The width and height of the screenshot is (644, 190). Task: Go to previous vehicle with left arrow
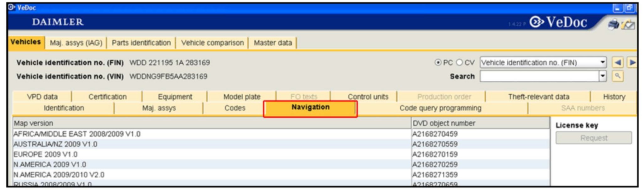point(617,62)
